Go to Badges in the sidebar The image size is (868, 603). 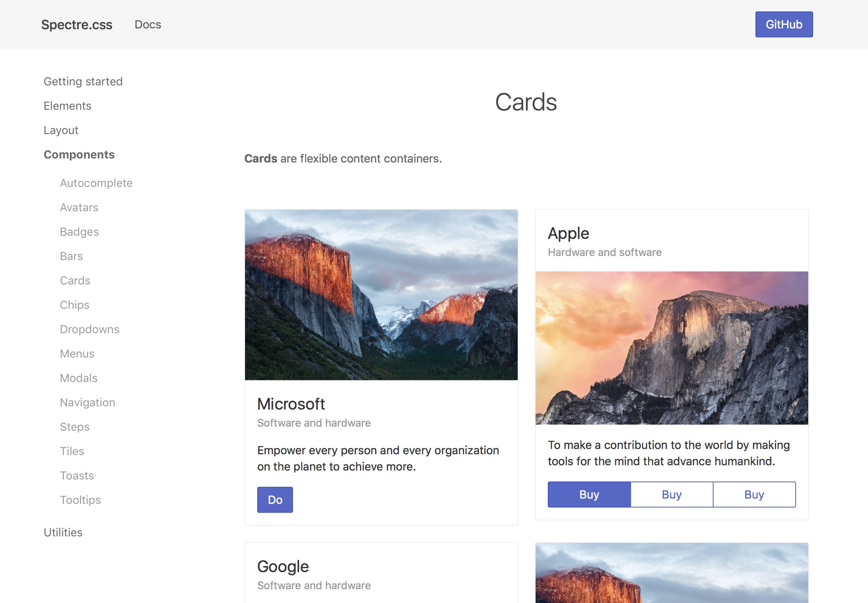[79, 232]
